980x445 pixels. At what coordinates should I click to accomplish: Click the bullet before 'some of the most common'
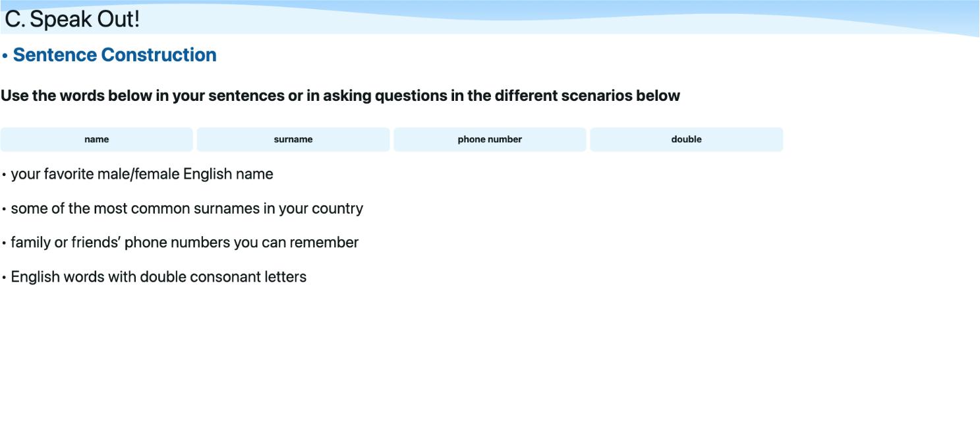point(4,209)
